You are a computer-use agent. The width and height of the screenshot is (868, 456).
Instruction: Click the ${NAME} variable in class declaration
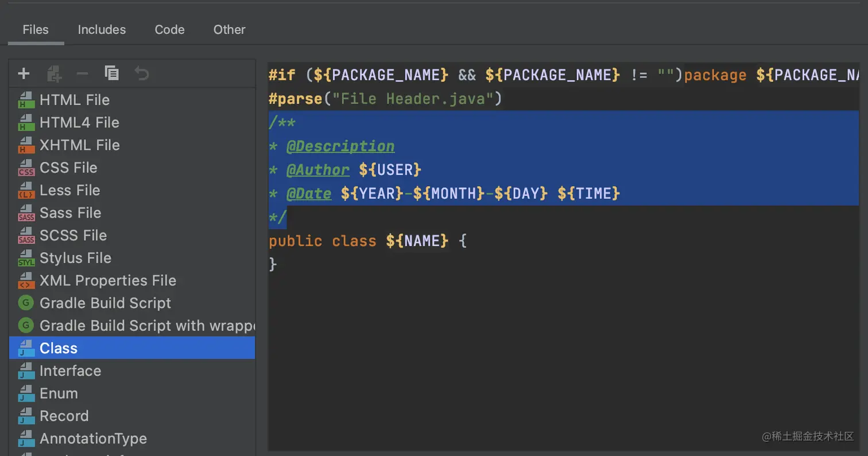[417, 241]
